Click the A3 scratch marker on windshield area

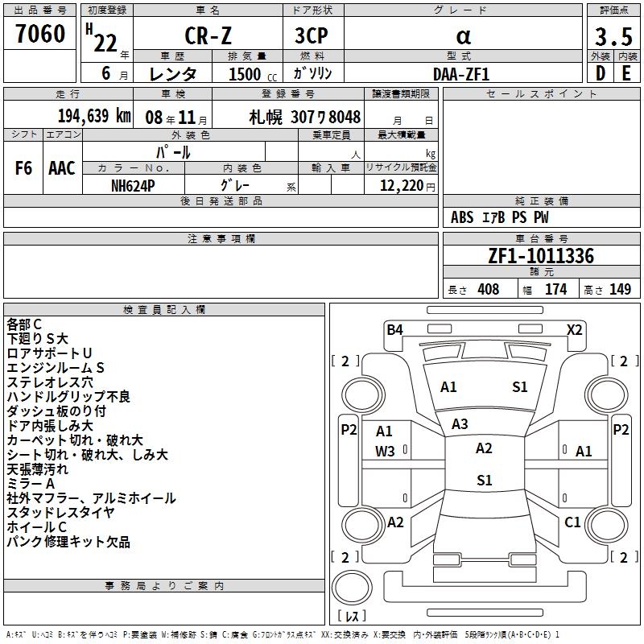point(460,424)
